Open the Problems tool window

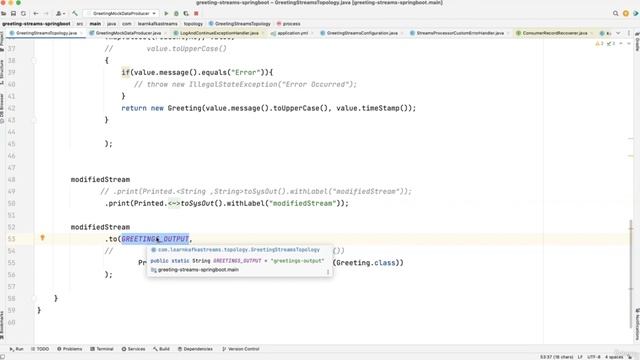tap(70, 349)
